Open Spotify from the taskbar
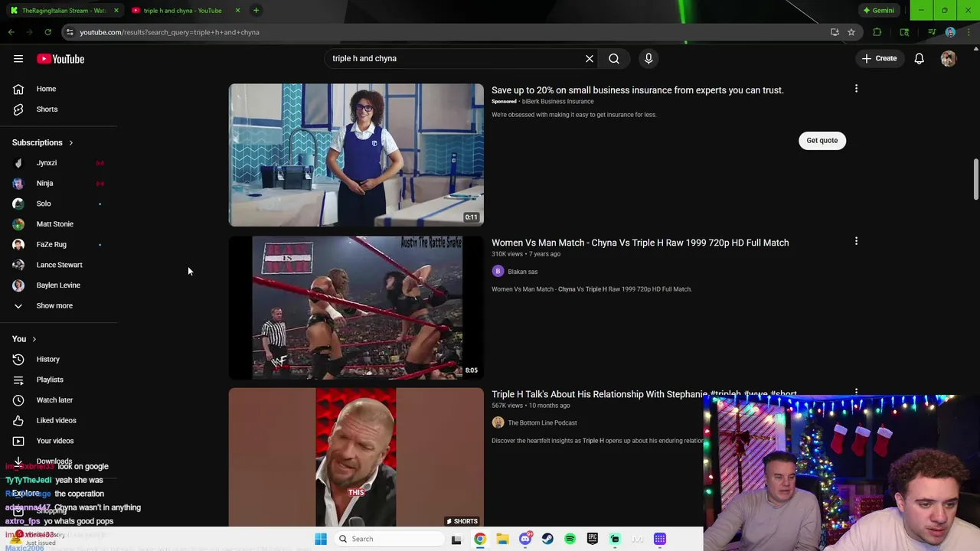Viewport: 980px width, 551px height. (x=570, y=539)
